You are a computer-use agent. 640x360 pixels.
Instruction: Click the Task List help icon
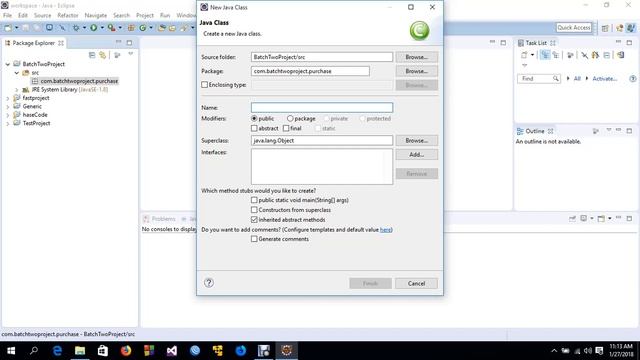coord(632,79)
